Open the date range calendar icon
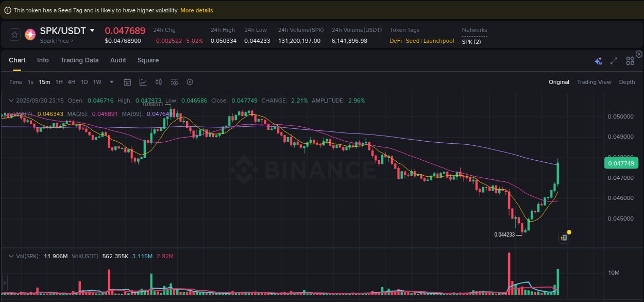 (127, 82)
